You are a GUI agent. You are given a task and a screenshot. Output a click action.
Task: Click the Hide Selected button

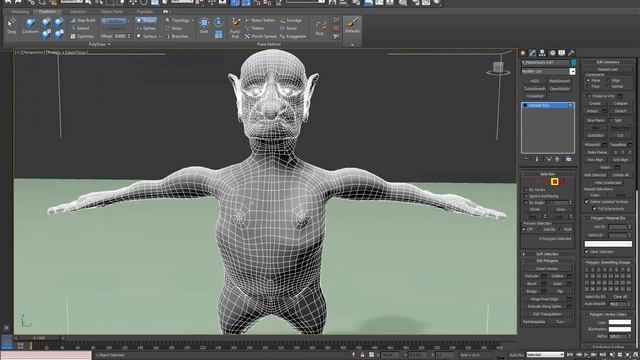click(x=595, y=175)
